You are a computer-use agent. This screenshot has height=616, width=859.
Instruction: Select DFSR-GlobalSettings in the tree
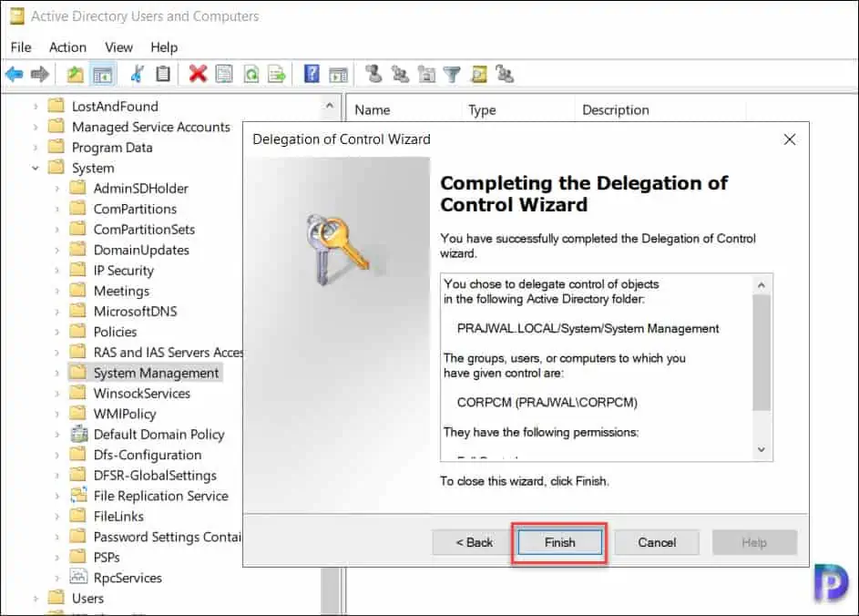coord(155,475)
